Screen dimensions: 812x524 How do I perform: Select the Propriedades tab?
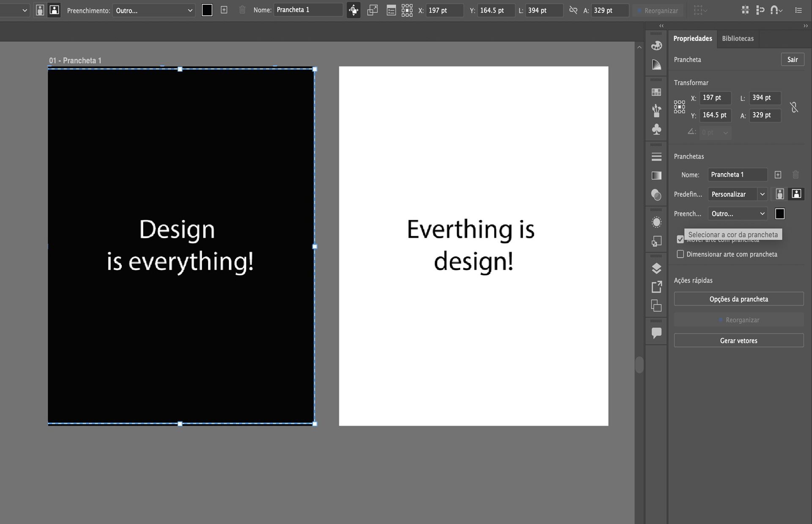tap(692, 38)
